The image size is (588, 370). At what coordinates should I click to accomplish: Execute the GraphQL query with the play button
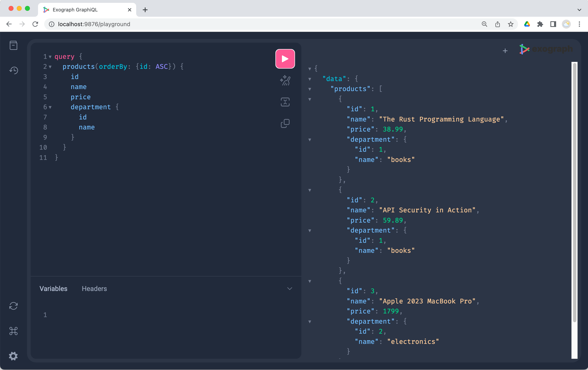coord(285,59)
